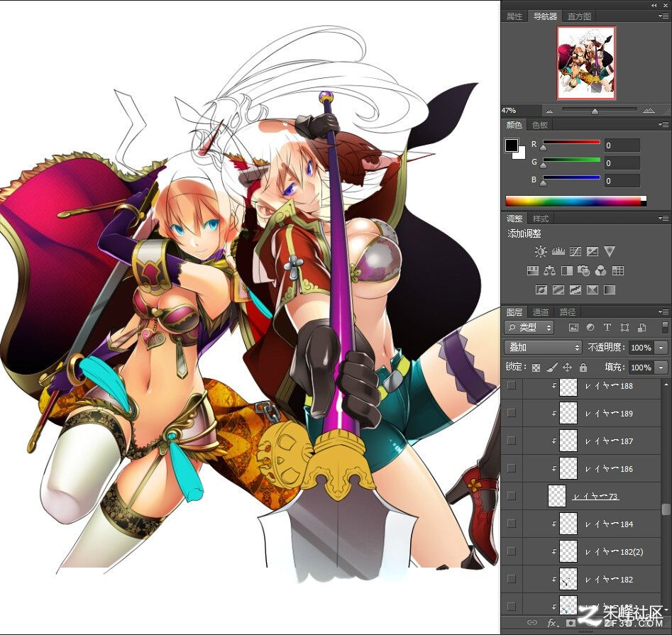Collapse panels with the double-arrow icon
672x635 pixels.
(654, 5)
